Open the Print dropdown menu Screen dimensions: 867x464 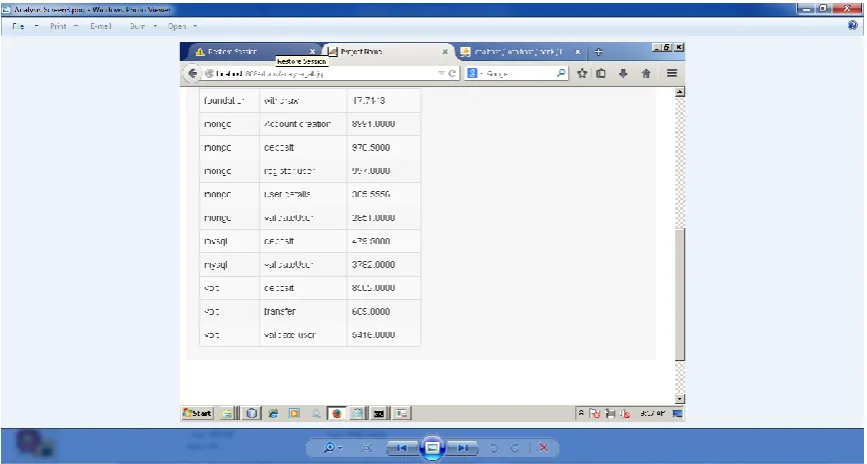64,26
